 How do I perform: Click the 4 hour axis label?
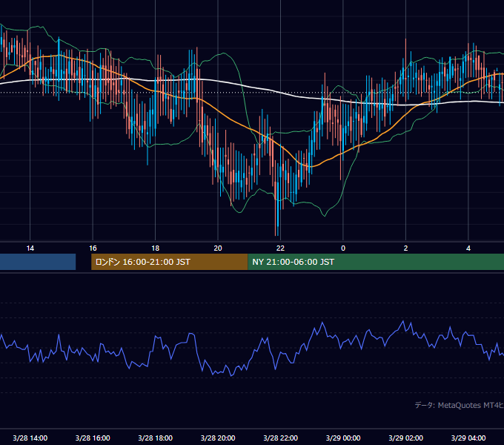point(468,248)
